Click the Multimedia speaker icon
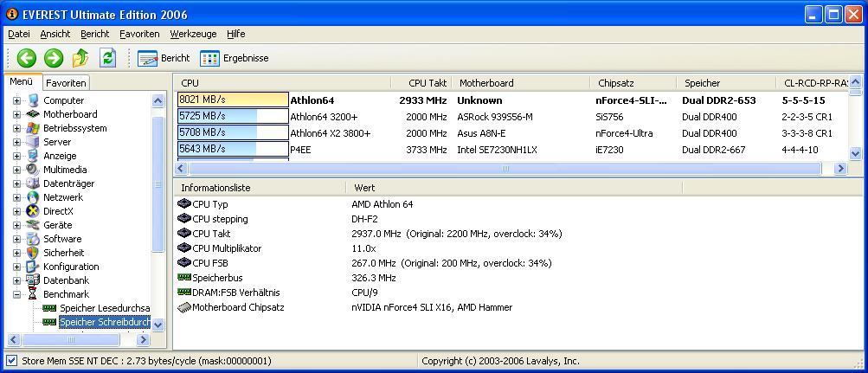This screenshot has width=868, height=373. (33, 170)
